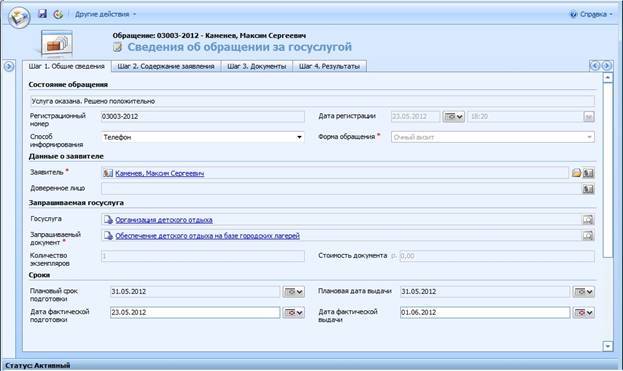Click the form icon before Сведения title
This screenshot has height=371, width=623.
pos(117,47)
